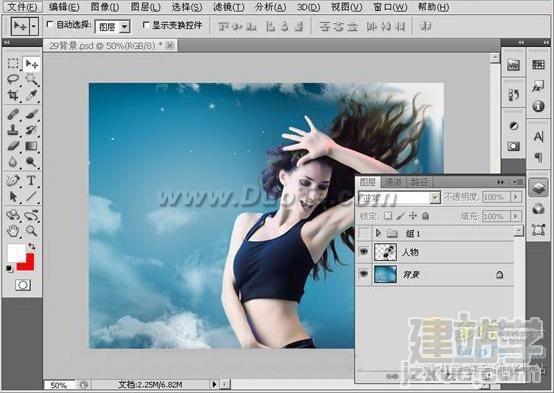Image resolution: width=554 pixels, height=393 pixels.
Task: Select the Dodge tool
Action: 31,162
